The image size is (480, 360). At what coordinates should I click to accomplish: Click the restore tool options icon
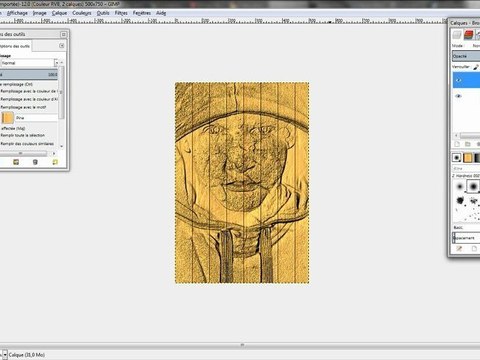tap(16, 162)
